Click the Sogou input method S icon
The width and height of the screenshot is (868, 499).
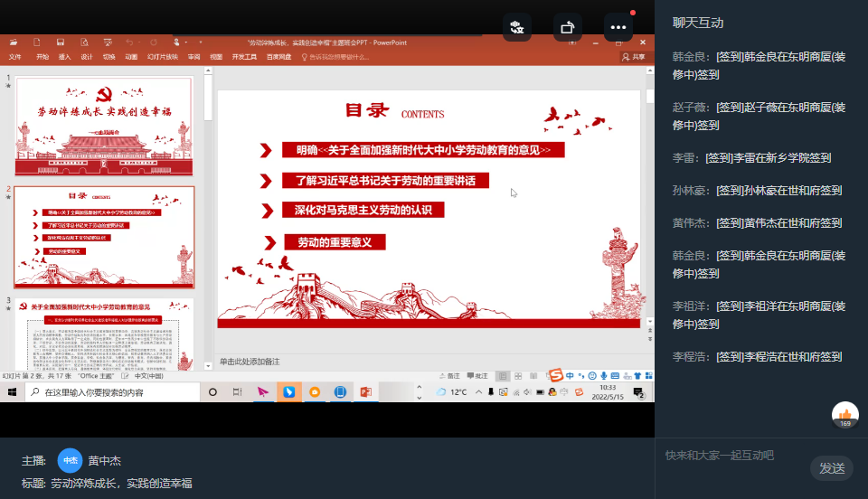[556, 375]
